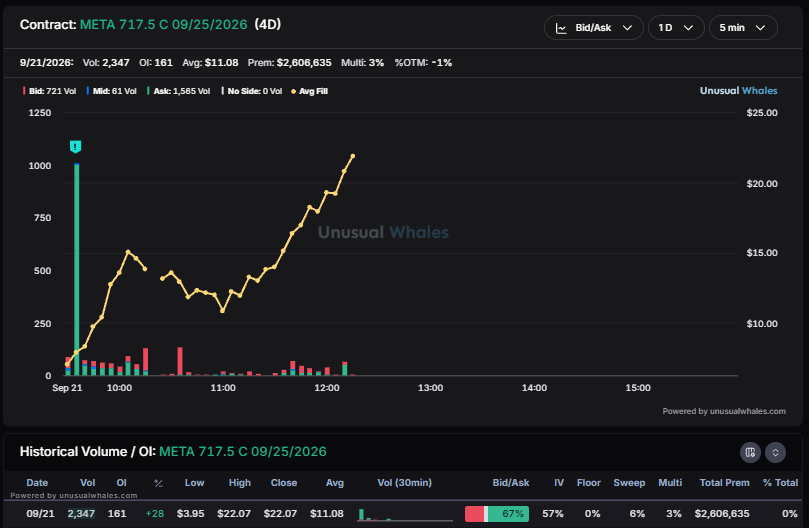The height and width of the screenshot is (528, 809).
Task: Click the OI change column header icon
Action: (x=158, y=483)
